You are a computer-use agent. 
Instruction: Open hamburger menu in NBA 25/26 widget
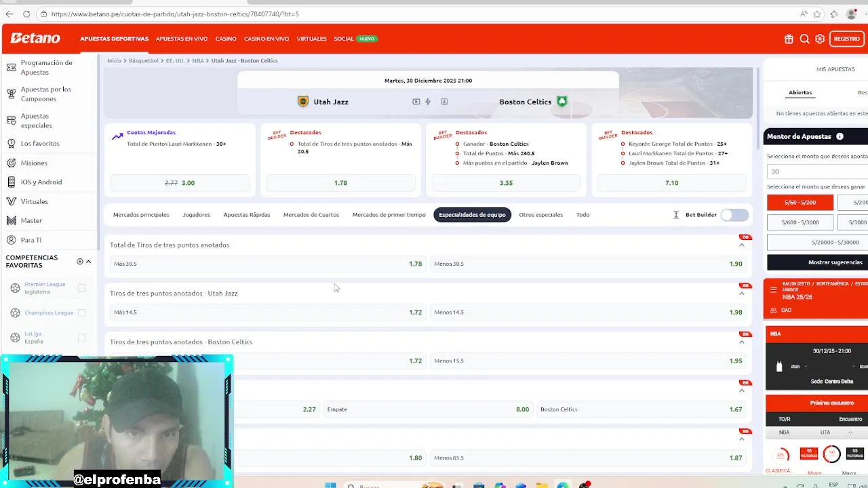pyautogui.click(x=773, y=289)
